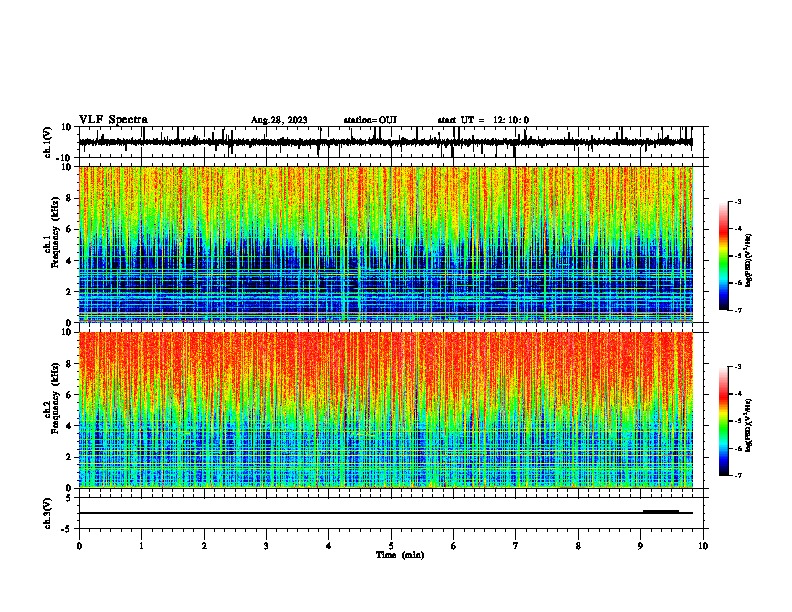This screenshot has width=792, height=612.
Task: Click the 'ch.3(V)' axis label
Action: [48, 513]
